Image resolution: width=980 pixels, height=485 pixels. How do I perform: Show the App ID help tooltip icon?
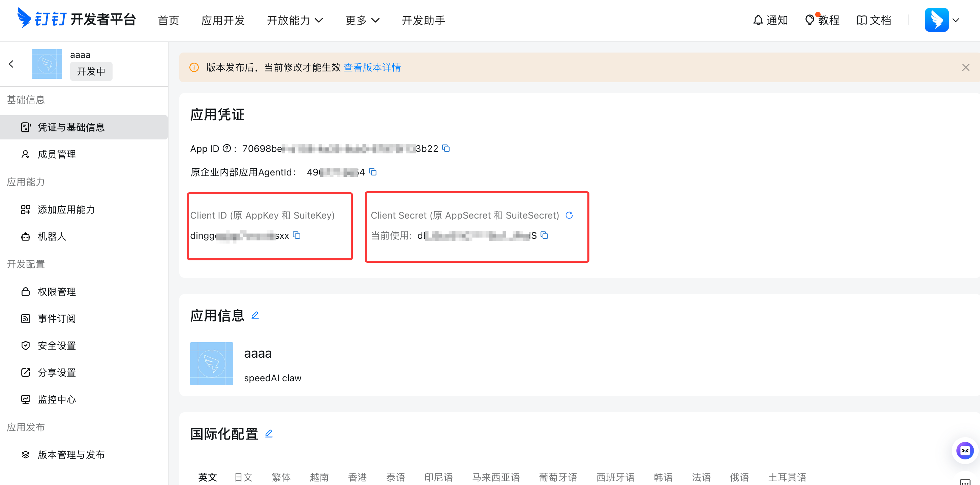click(227, 148)
